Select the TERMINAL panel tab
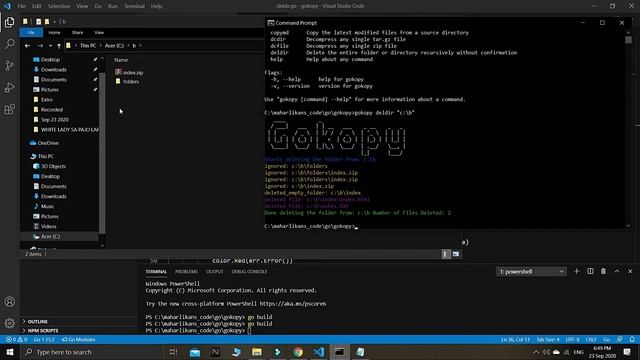 coord(156,271)
